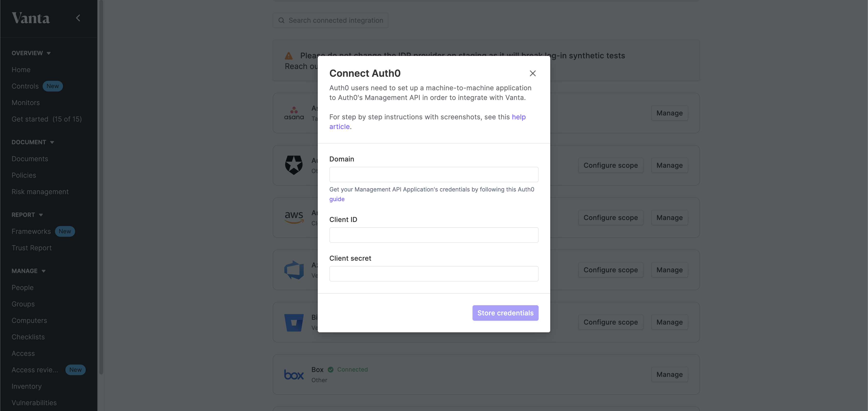
Task: Open Groups page
Action: point(23,304)
